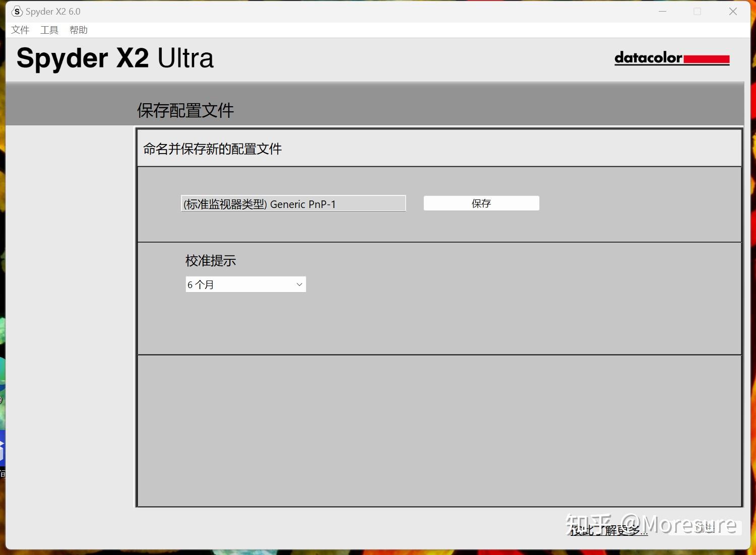Click the 保存配置文件 page title
Viewport: 756px width, 555px height.
[184, 110]
